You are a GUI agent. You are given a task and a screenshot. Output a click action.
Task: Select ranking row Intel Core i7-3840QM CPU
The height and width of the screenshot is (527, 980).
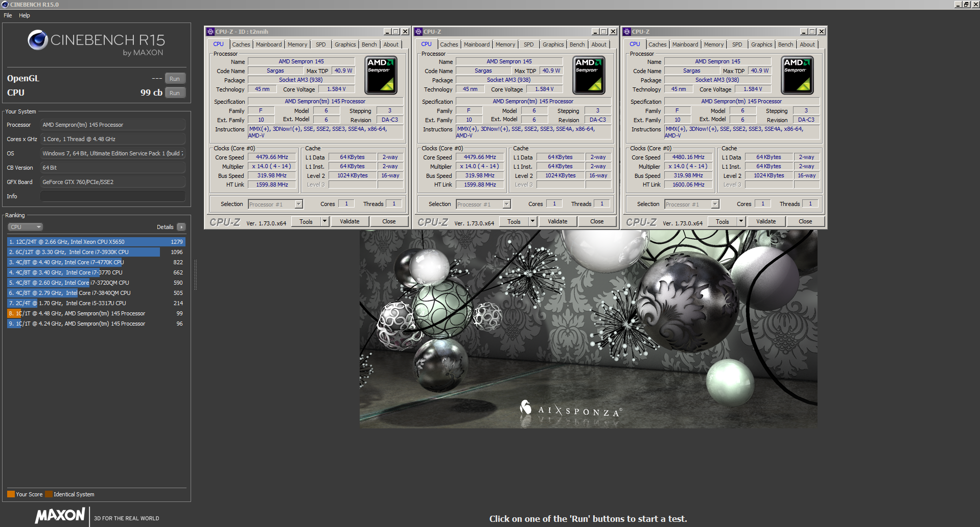point(96,293)
